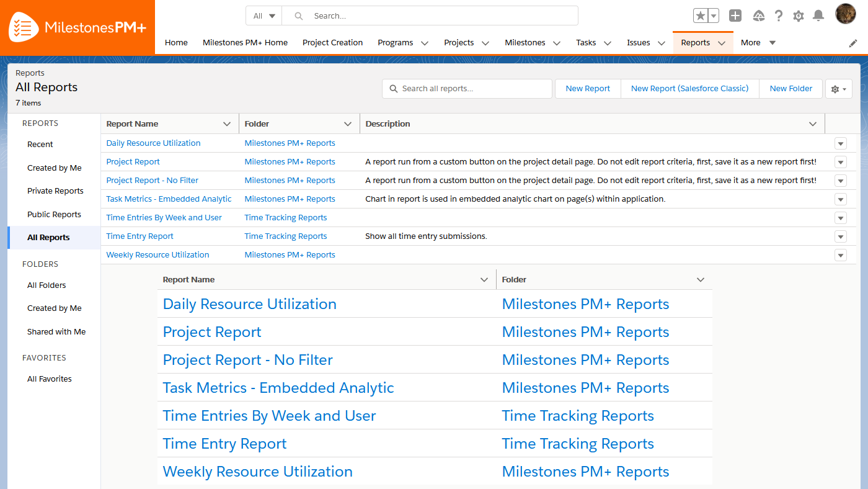Image resolution: width=868 pixels, height=489 pixels.
Task: Open Time Tracking Reports folder for Time Entry Report
Action: [286, 236]
